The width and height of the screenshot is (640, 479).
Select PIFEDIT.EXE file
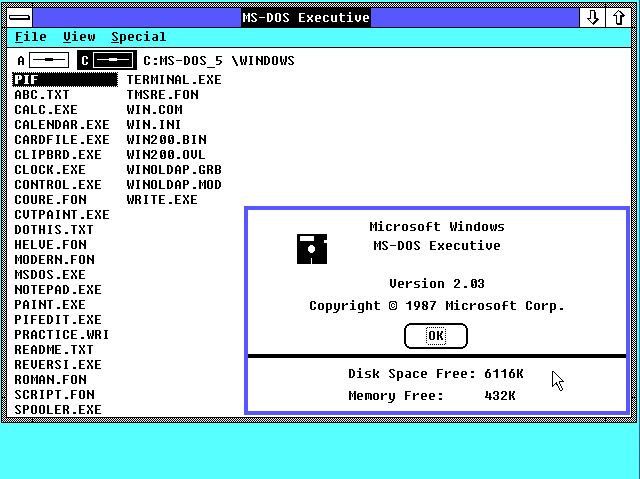pyautogui.click(x=58, y=319)
